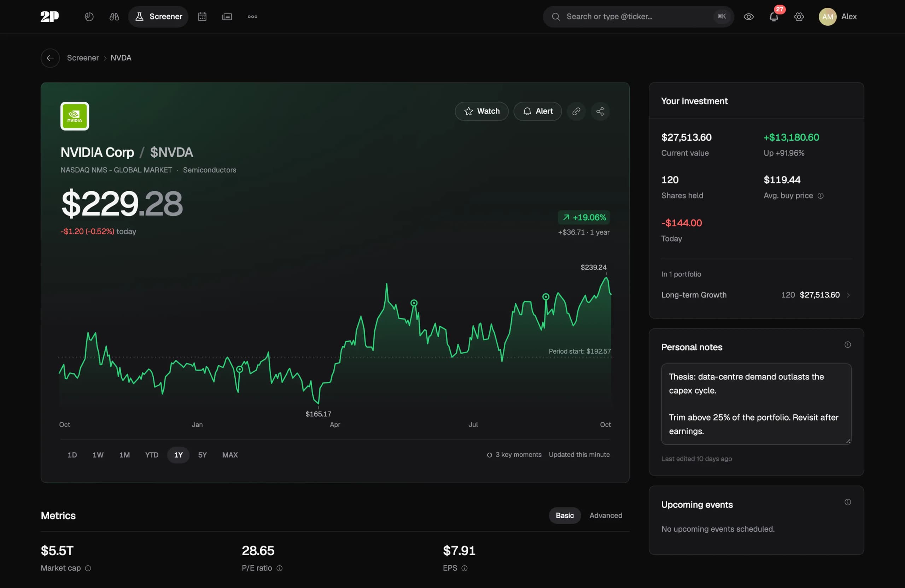This screenshot has height=588, width=905.
Task: Copy link using the chain icon
Action: tap(576, 111)
